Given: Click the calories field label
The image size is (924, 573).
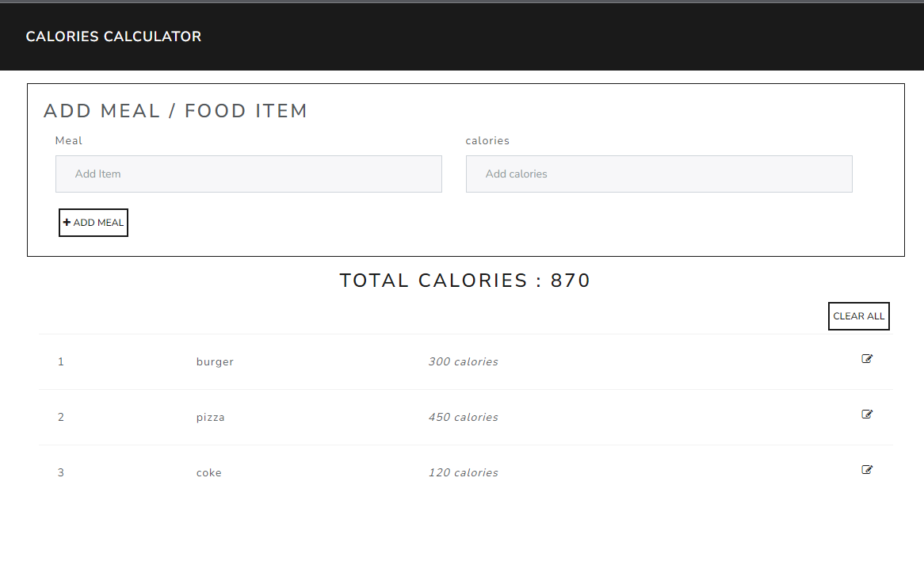Looking at the screenshot, I should (x=487, y=140).
